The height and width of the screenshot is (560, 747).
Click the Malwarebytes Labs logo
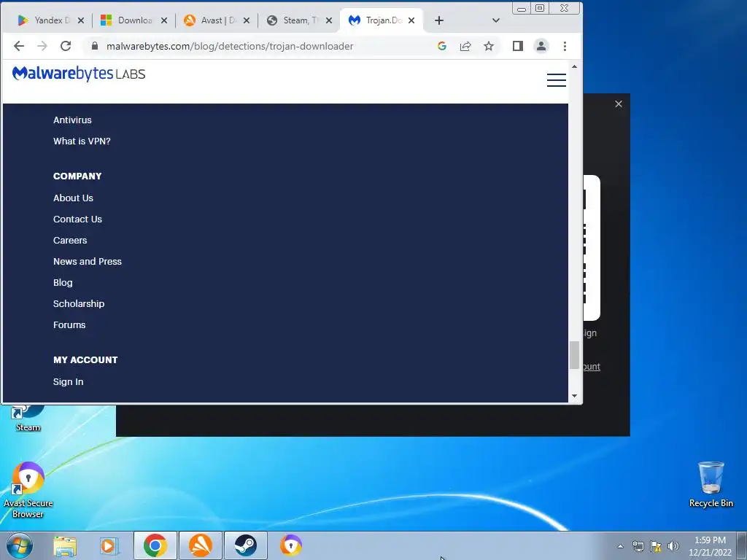pos(79,74)
